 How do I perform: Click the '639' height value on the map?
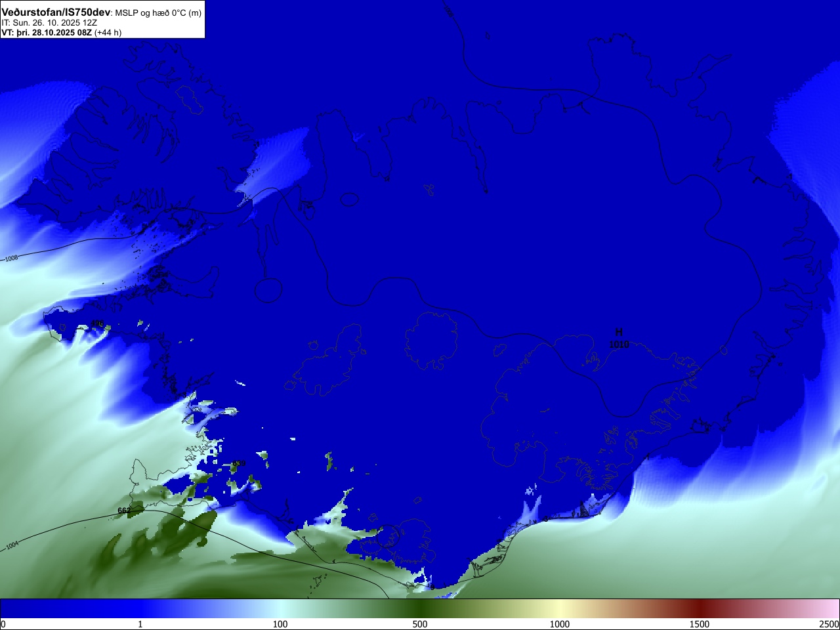click(x=239, y=463)
